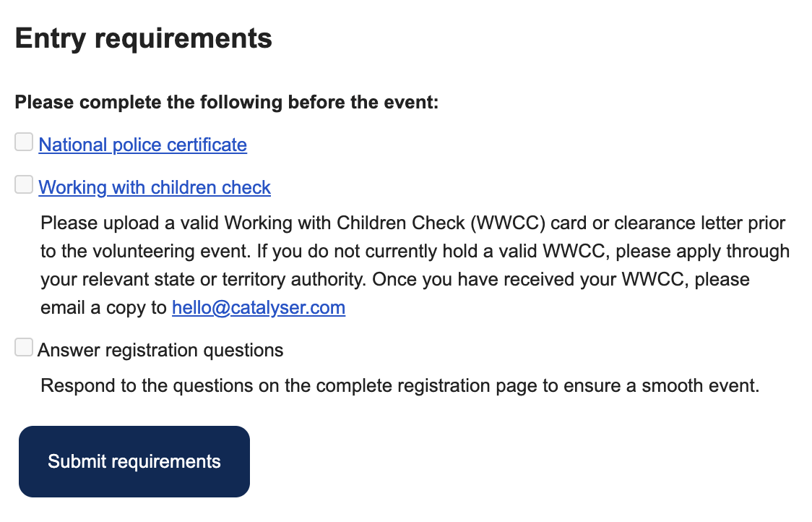The width and height of the screenshot is (812, 522).
Task: Click the Entry requirements heading
Action: pos(144,38)
